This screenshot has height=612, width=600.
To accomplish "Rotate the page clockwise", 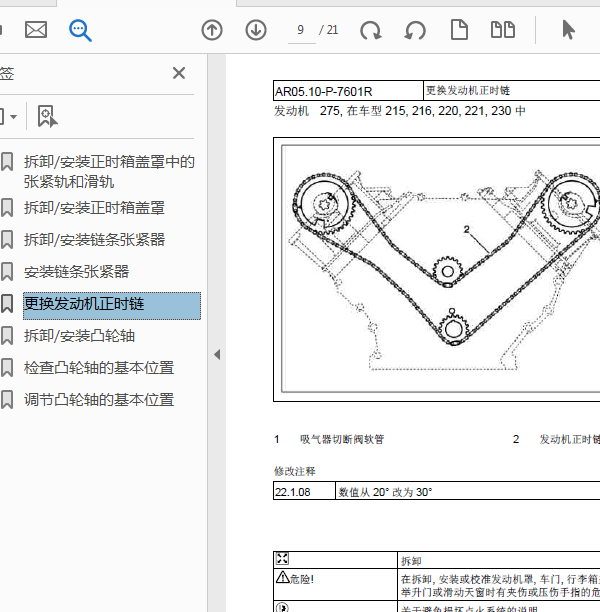I will click(x=370, y=30).
